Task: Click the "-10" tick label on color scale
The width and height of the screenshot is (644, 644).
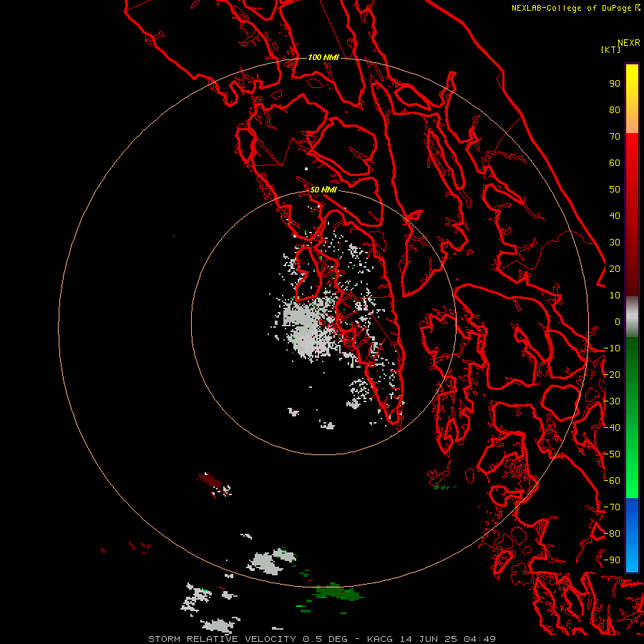Action: click(612, 348)
